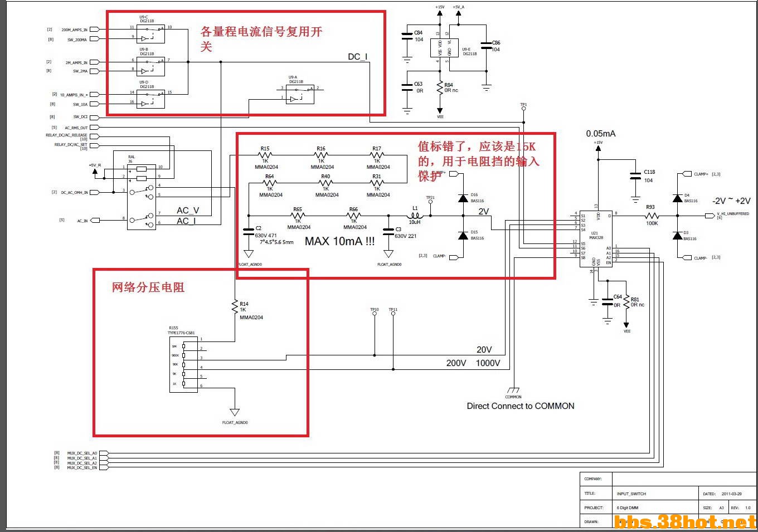Click the MUX_DC_SEL_A2 port label
This screenshot has height=532, width=758.
(82, 463)
